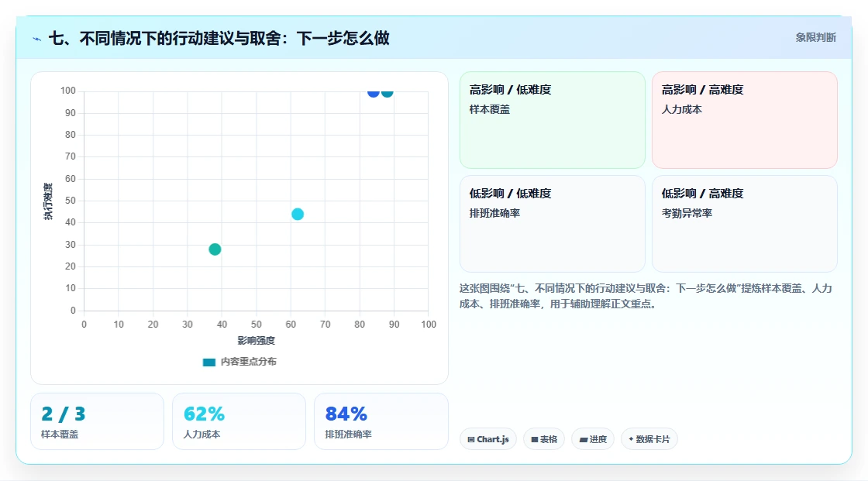Click the chart description paragraph starting with 这张图围绕
Image resolution: width=868 pixels, height=481 pixels.
[x=646, y=296]
